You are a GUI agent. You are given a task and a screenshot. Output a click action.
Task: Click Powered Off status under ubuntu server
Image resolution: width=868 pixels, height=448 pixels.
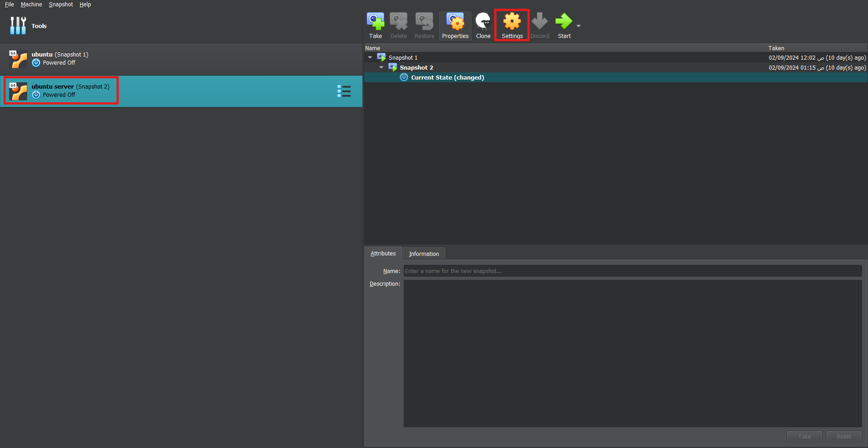pos(59,94)
